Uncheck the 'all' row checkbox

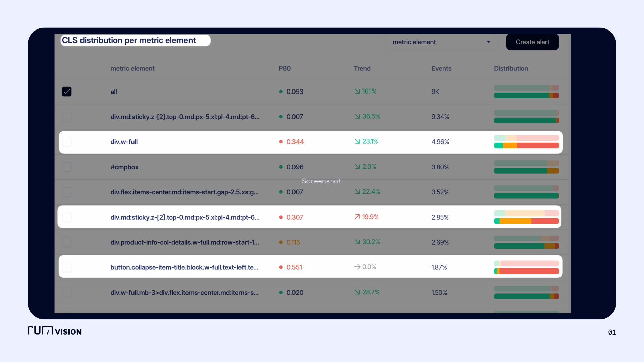pyautogui.click(x=67, y=92)
